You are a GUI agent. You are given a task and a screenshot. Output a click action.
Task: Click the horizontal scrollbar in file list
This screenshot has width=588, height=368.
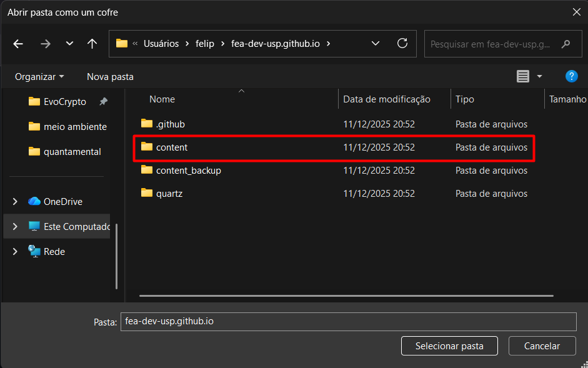coord(346,296)
